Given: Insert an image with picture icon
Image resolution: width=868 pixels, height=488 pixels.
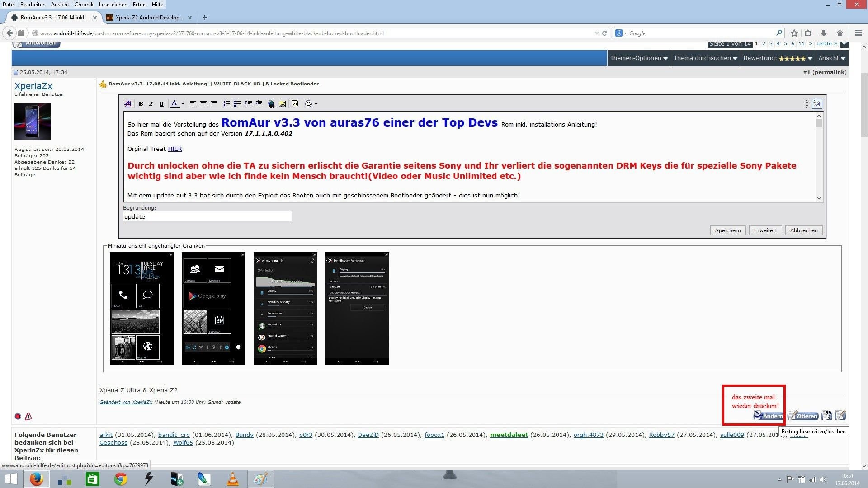Looking at the screenshot, I should (282, 104).
